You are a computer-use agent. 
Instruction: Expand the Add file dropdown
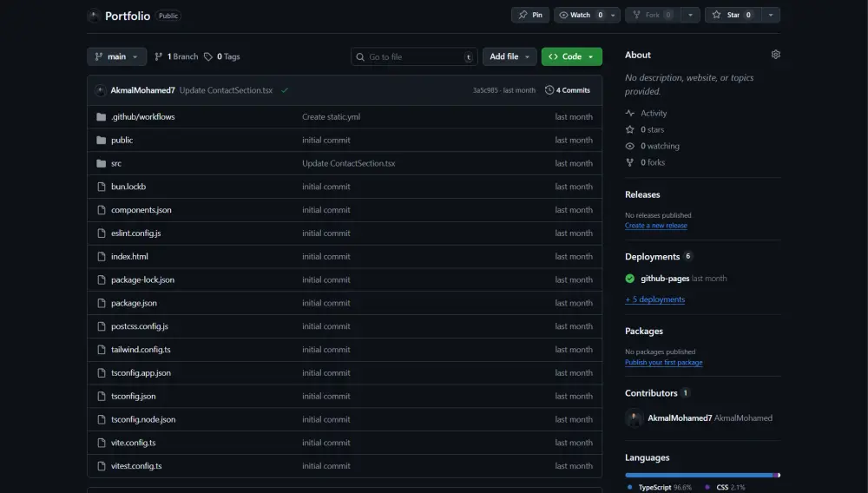pos(510,56)
